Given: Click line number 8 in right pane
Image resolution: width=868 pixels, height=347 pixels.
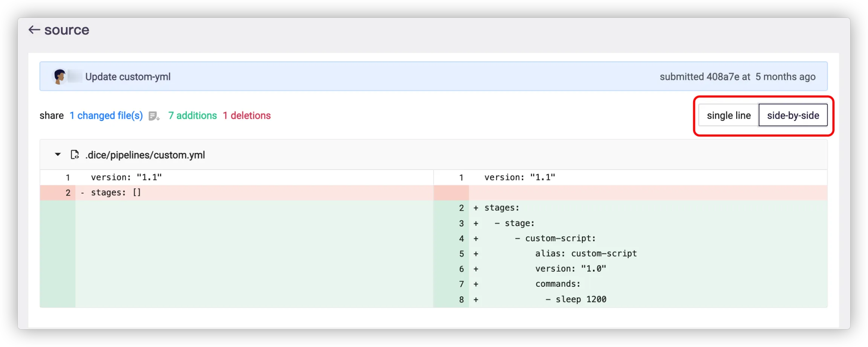Looking at the screenshot, I should point(461,300).
